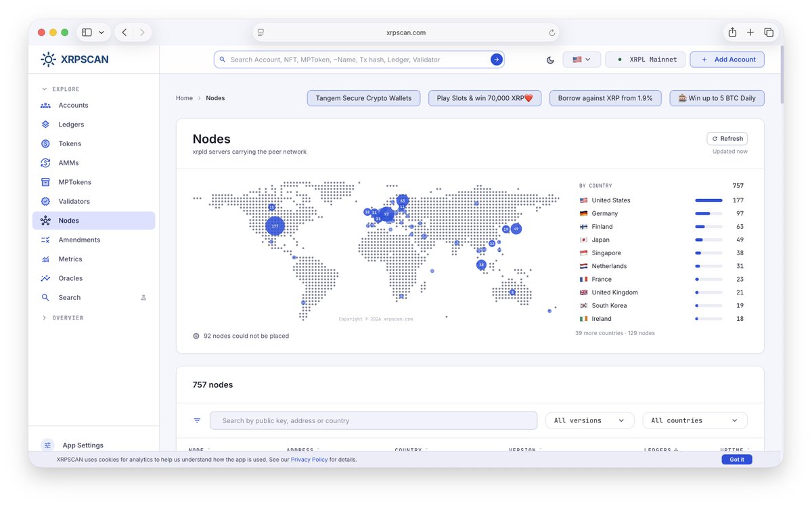Open Oracles icon in sidebar
Image resolution: width=812 pixels, height=505 pixels.
click(45, 278)
